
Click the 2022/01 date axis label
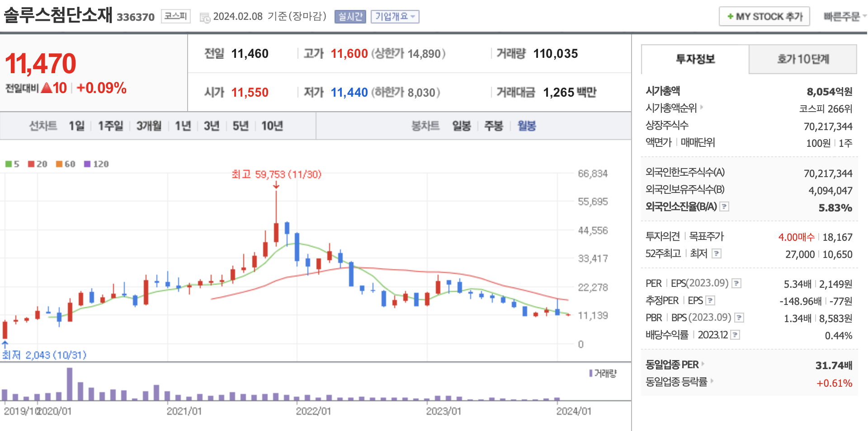(313, 411)
